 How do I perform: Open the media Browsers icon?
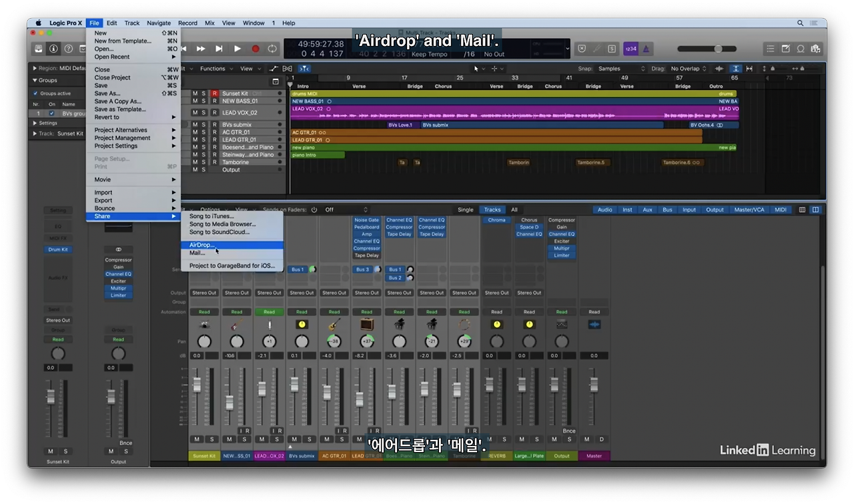coord(815,49)
